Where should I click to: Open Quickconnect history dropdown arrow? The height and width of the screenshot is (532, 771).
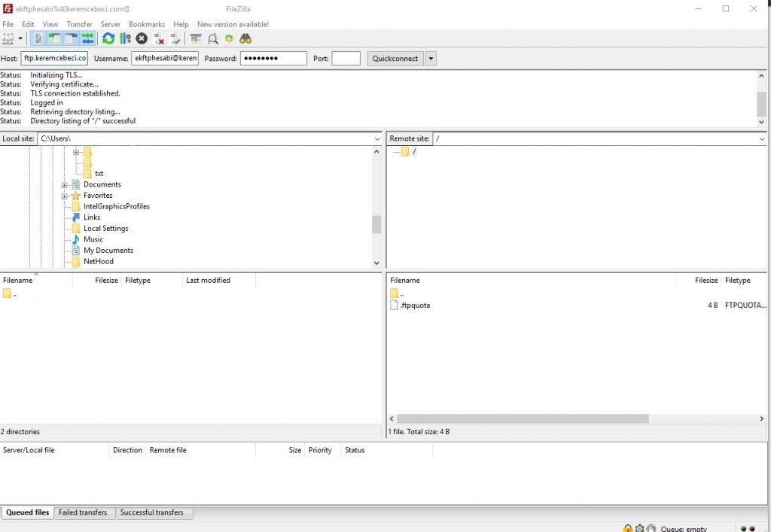pos(431,59)
